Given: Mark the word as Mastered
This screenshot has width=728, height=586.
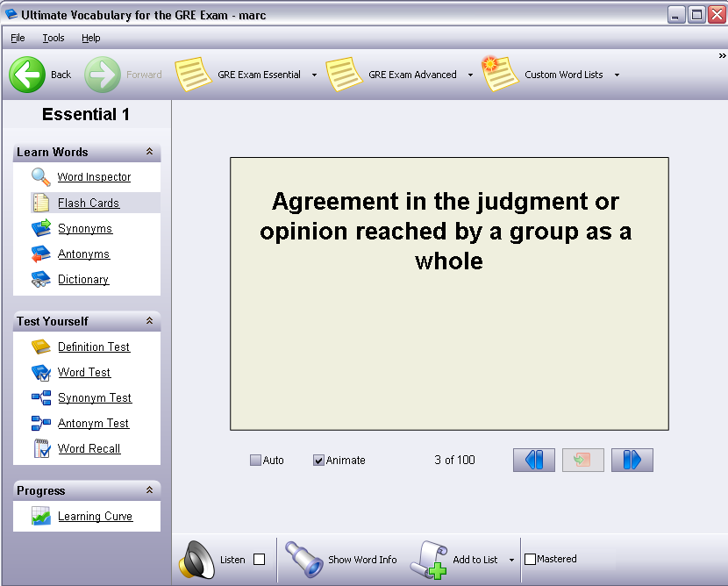Looking at the screenshot, I should 530,559.
